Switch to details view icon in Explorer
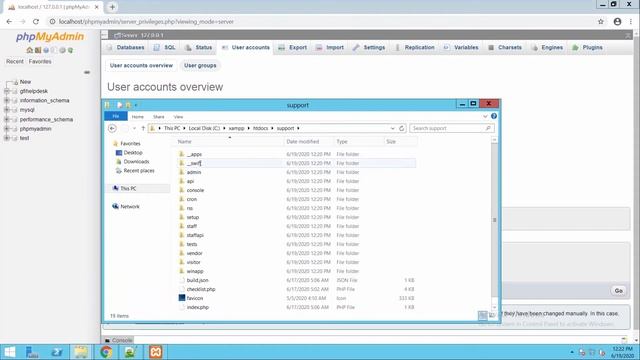The height and width of the screenshot is (360, 640). pyautogui.click(x=483, y=316)
